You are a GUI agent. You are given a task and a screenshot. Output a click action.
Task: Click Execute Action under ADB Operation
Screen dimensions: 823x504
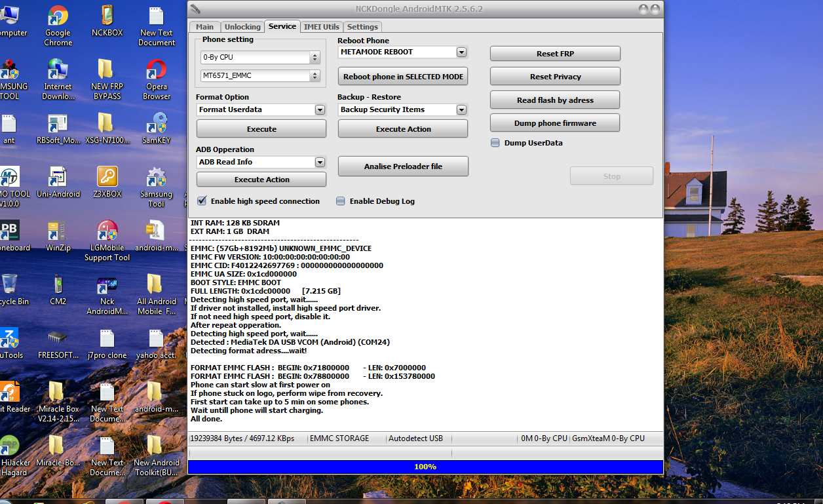click(x=261, y=180)
